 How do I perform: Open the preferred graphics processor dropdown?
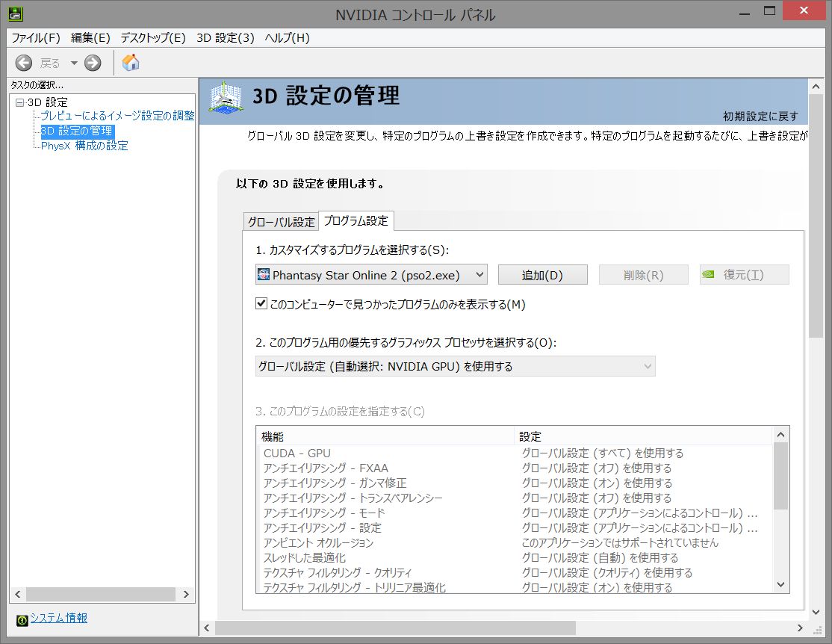click(x=455, y=366)
